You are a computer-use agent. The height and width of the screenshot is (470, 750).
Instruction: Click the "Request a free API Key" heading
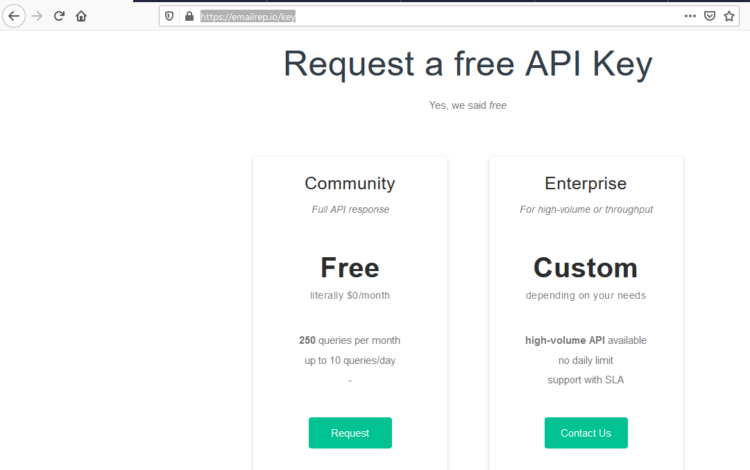coord(467,64)
